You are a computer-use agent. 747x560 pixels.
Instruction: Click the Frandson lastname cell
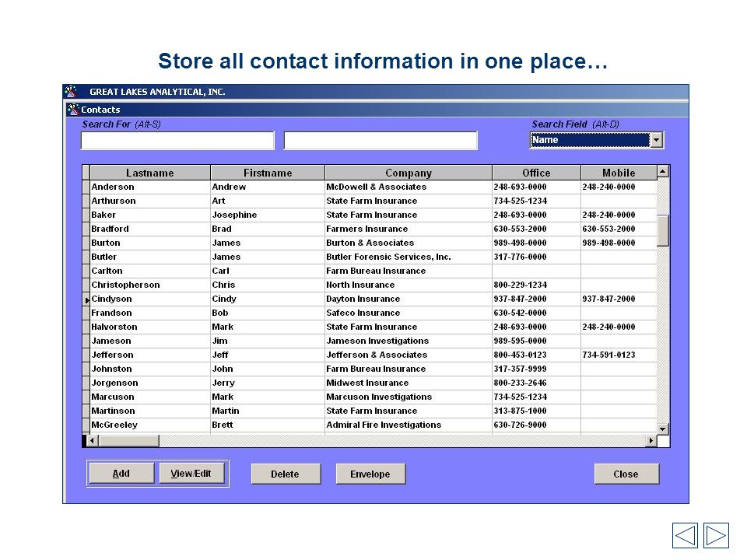(x=150, y=313)
